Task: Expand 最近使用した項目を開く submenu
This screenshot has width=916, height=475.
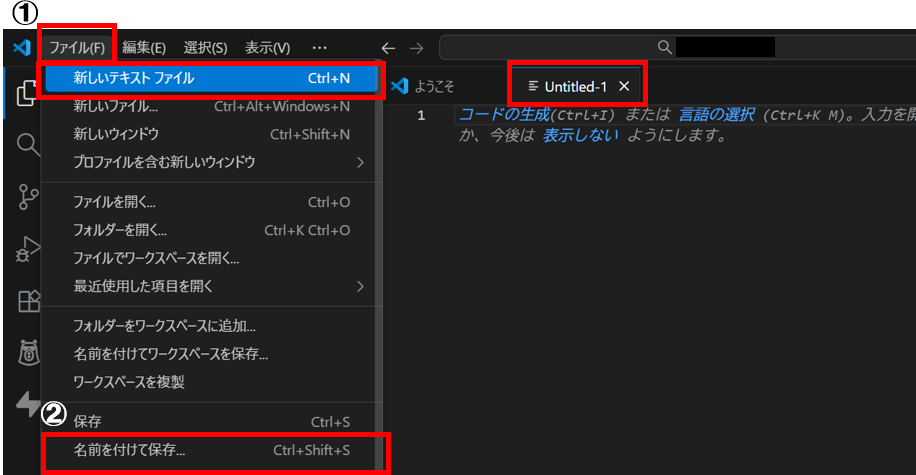Action: click(211, 286)
